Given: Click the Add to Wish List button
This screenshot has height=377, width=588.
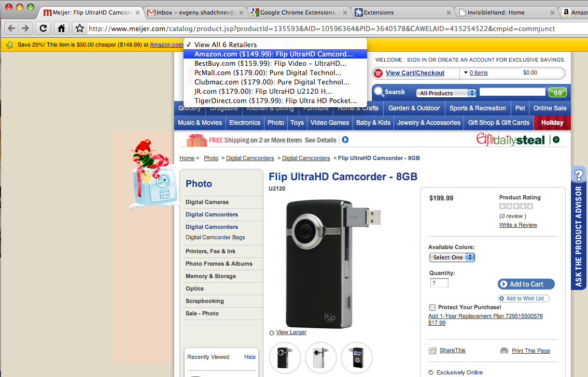Looking at the screenshot, I should coord(524,298).
